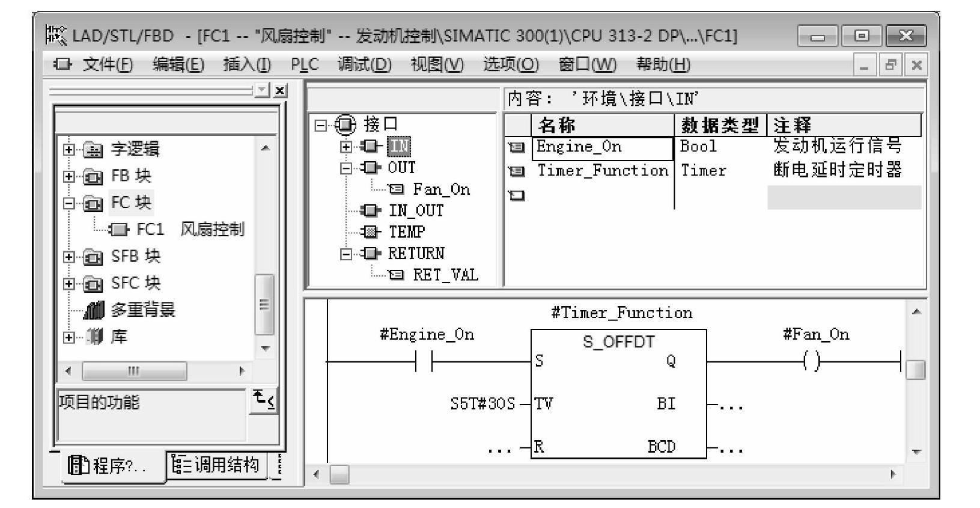Collapse the FC 块 tree node
Viewport: 980px width, 508px height.
click(70, 203)
